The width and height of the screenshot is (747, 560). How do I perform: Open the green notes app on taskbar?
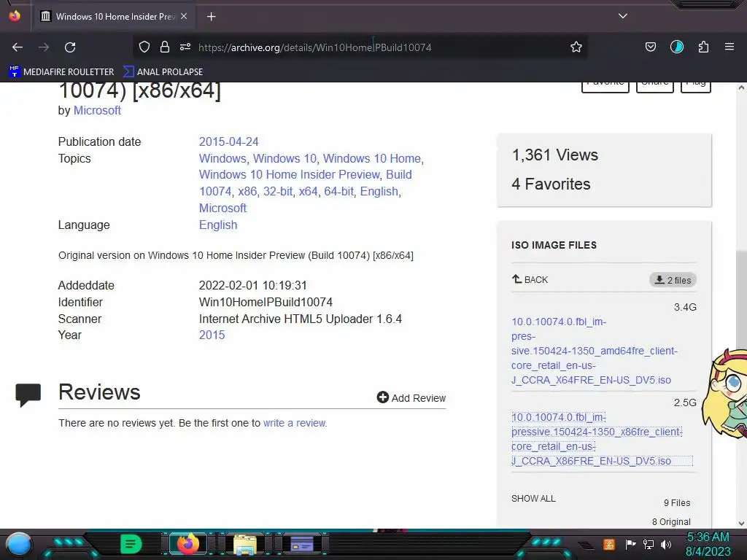click(x=131, y=544)
